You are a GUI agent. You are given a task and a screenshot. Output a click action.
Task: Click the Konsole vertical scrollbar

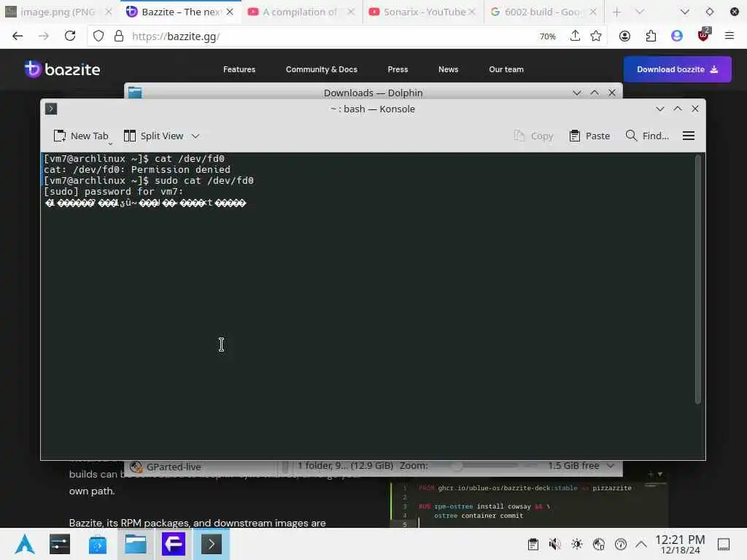click(x=698, y=279)
